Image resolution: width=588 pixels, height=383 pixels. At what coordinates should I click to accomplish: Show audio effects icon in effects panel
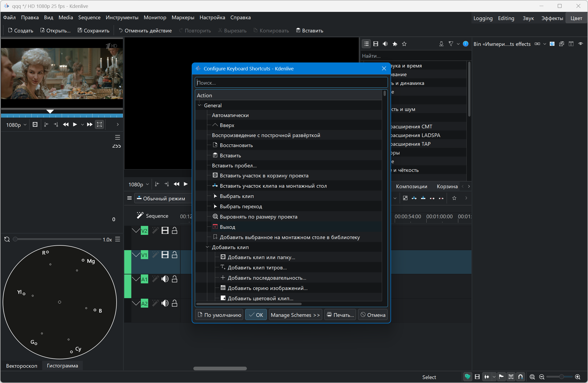click(385, 44)
